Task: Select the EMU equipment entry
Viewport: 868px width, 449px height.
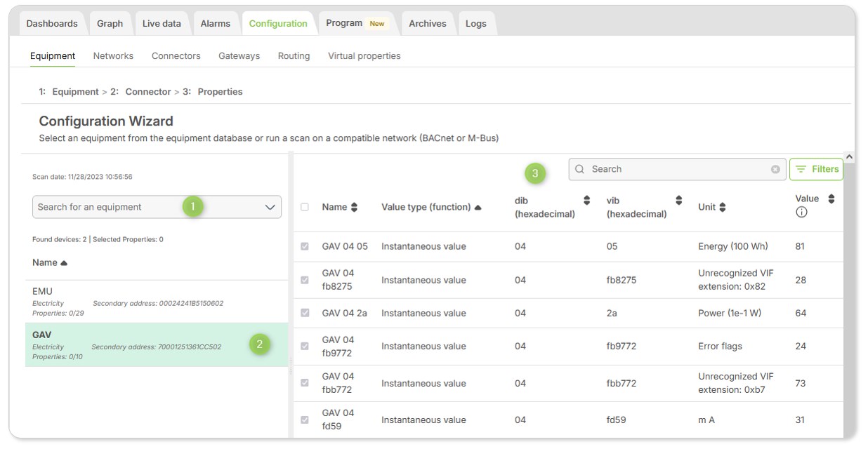Action: click(157, 302)
